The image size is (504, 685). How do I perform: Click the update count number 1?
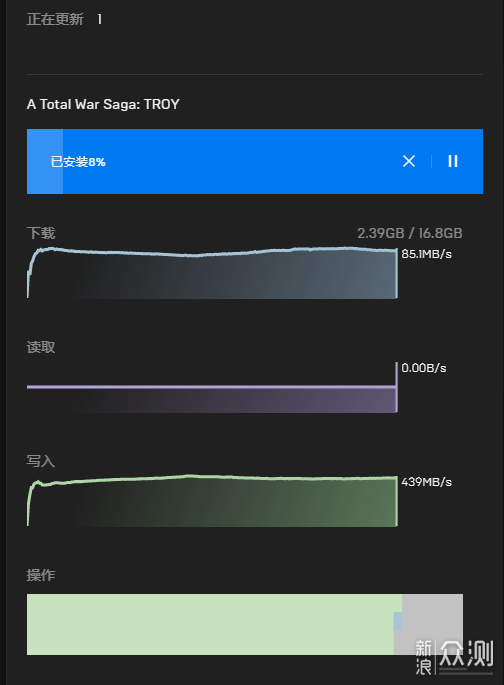coord(100,19)
